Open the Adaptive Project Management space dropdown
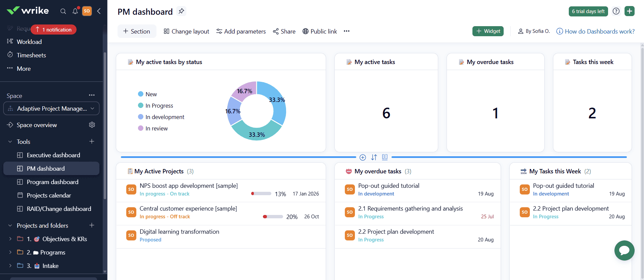644x280 pixels. (x=51, y=108)
